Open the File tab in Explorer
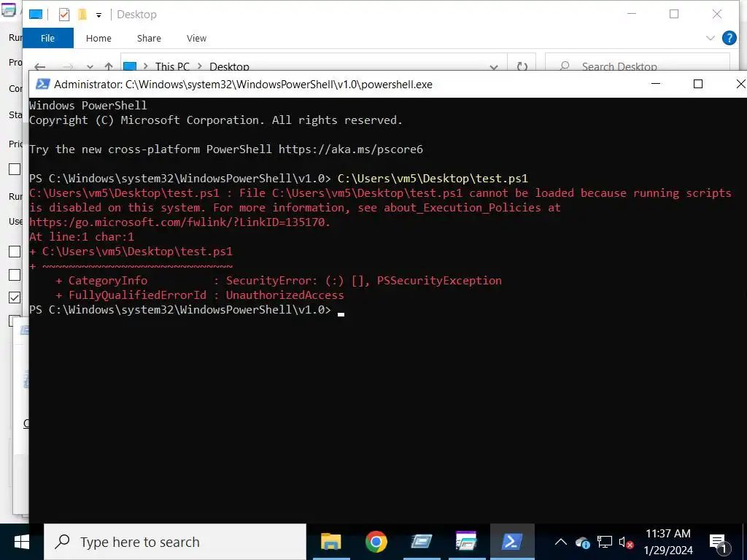The image size is (747, 560). 47,38
